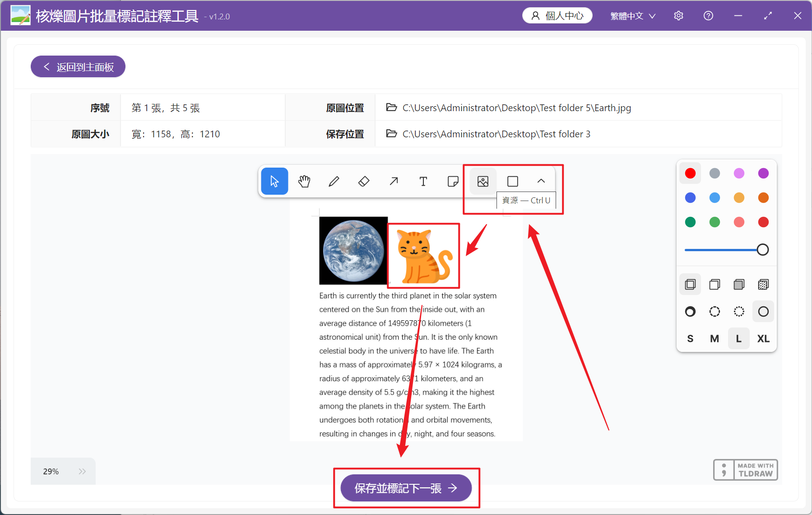Image resolution: width=812 pixels, height=515 pixels.
Task: Open the Made with TLDRAW link
Action: pos(745,470)
